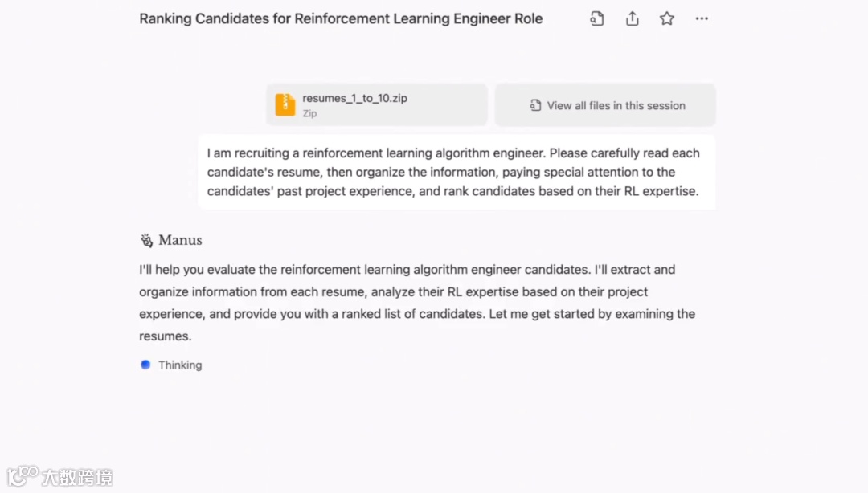Screen dimensions: 868x493
Task: Open the file search icon in header
Action: (x=596, y=18)
